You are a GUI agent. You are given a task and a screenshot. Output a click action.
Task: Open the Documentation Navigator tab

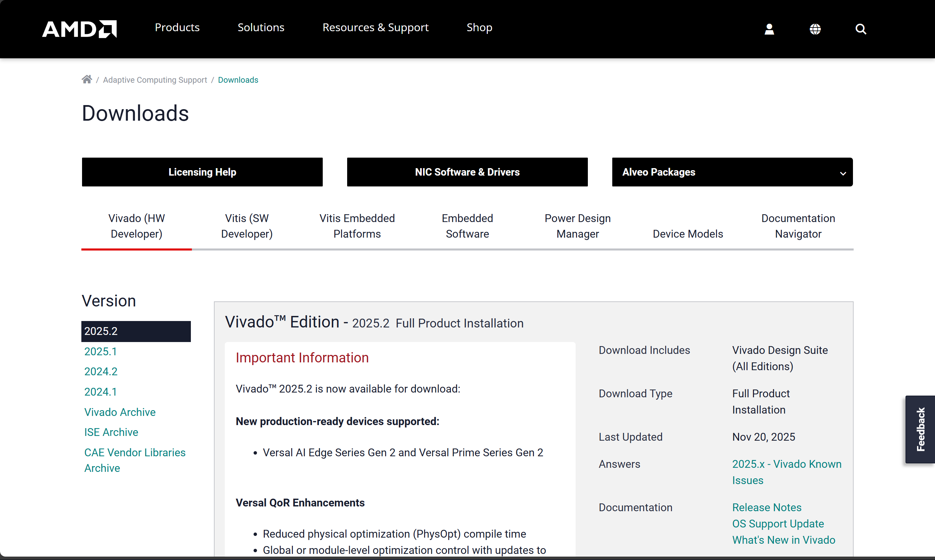coord(798,226)
